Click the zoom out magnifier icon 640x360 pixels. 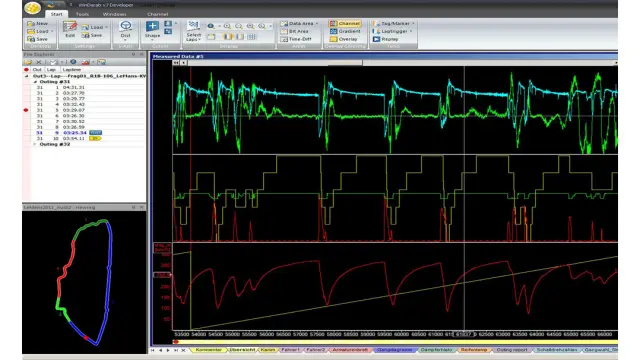coord(239,26)
